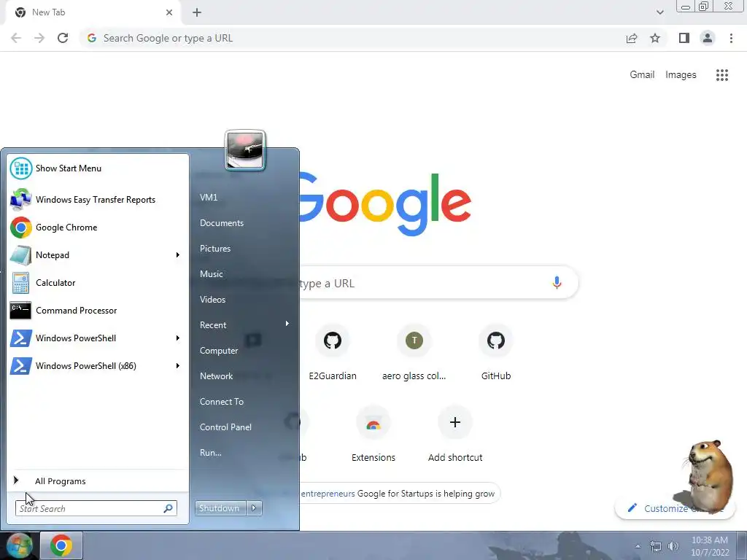Open Pictures folder
The image size is (747, 560).
coord(215,249)
